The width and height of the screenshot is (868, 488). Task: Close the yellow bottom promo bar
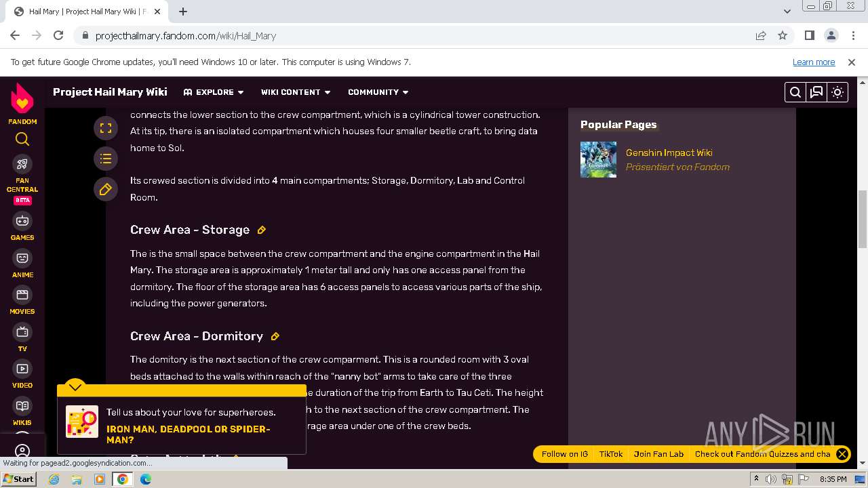[x=842, y=454]
